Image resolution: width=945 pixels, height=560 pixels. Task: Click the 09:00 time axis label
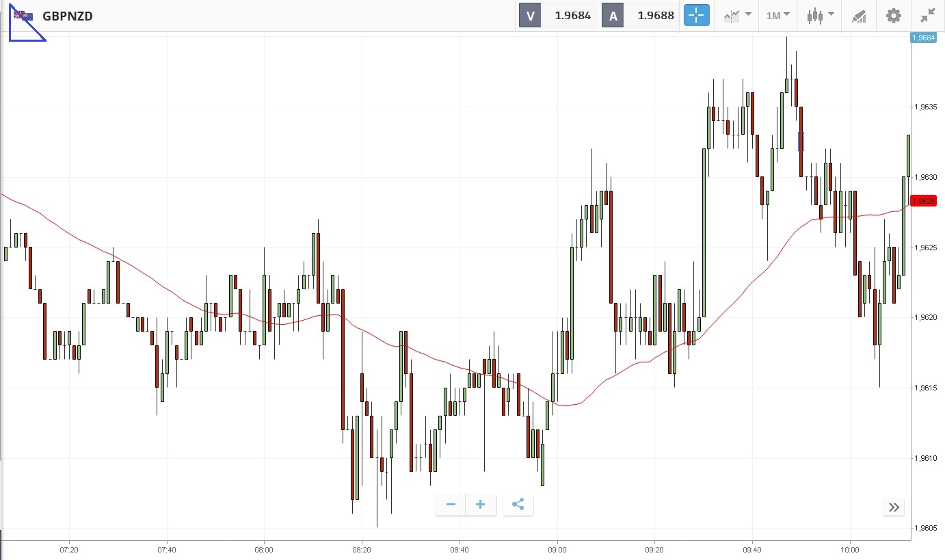point(557,549)
